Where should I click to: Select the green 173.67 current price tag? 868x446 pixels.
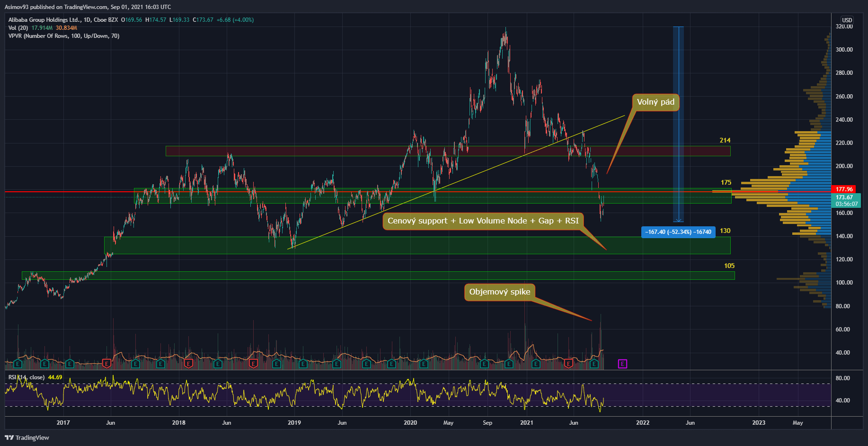coord(845,200)
